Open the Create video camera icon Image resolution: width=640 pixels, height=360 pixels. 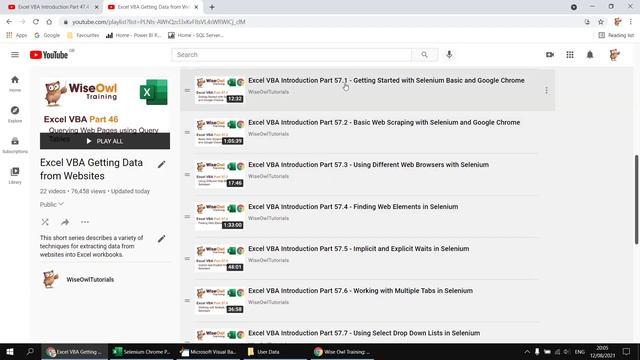coord(550,55)
